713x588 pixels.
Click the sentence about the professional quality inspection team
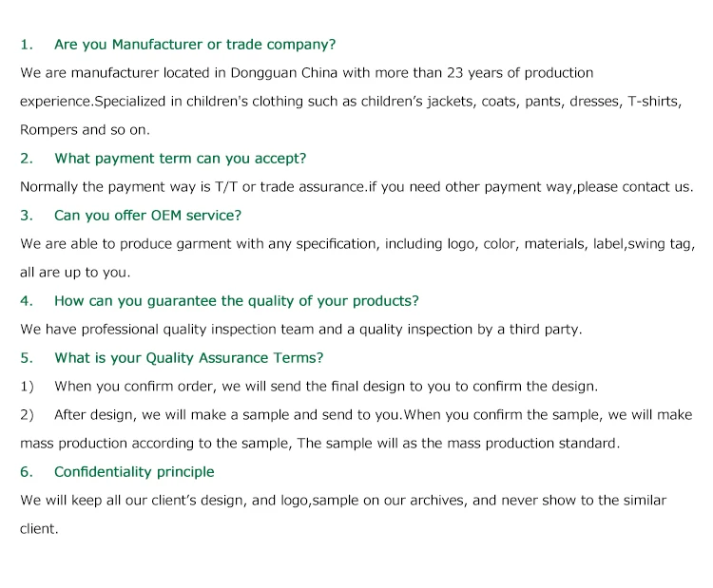click(x=300, y=330)
